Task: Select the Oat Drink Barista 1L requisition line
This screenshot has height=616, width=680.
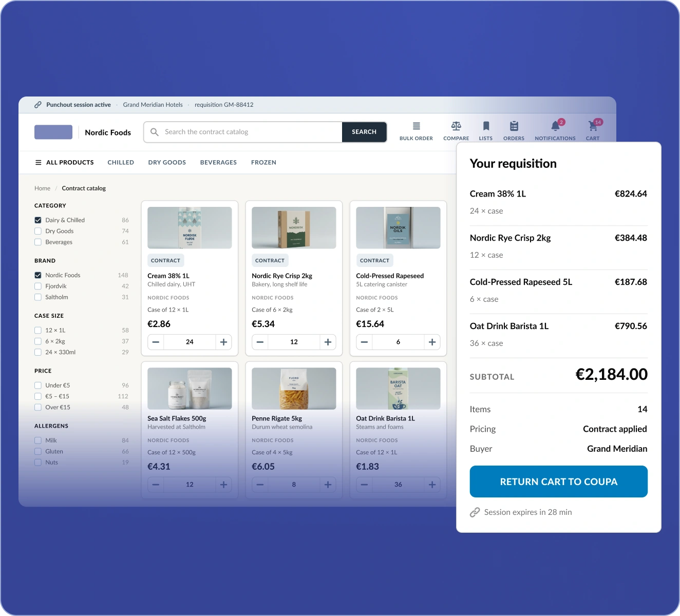Action: (558, 335)
